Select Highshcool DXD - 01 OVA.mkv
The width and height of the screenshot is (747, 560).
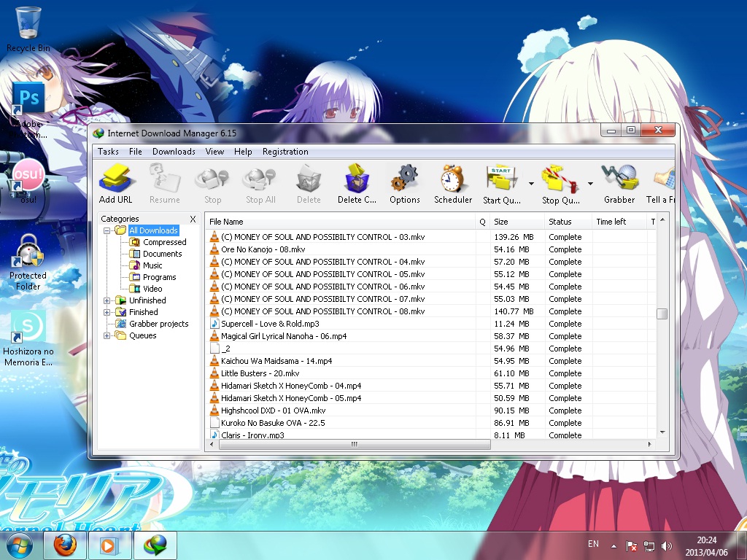coord(430,411)
